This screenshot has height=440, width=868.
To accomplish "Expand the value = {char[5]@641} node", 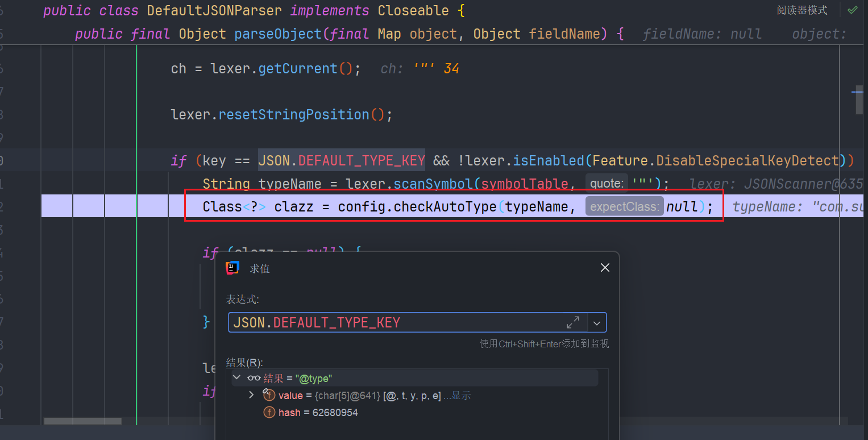I will [251, 395].
